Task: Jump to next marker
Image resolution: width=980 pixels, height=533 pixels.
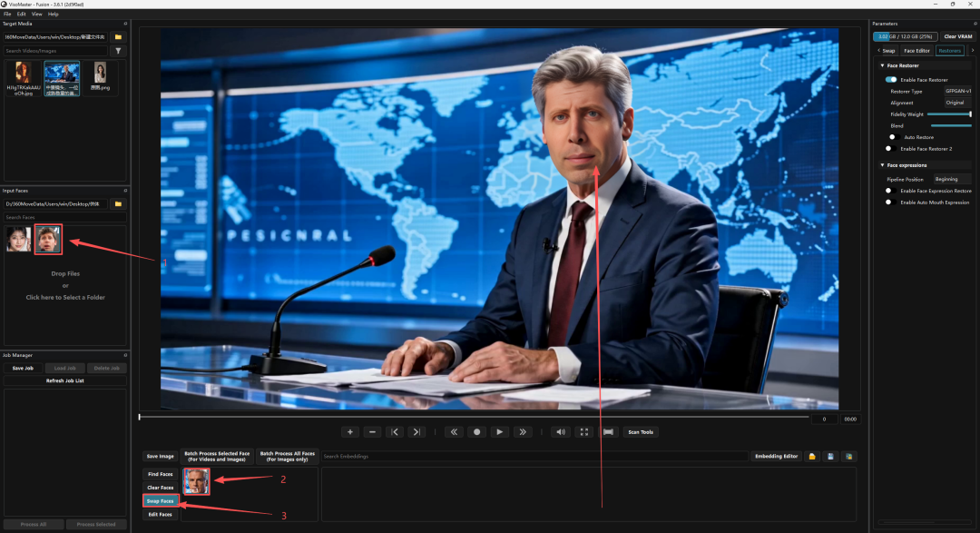Action: point(416,431)
